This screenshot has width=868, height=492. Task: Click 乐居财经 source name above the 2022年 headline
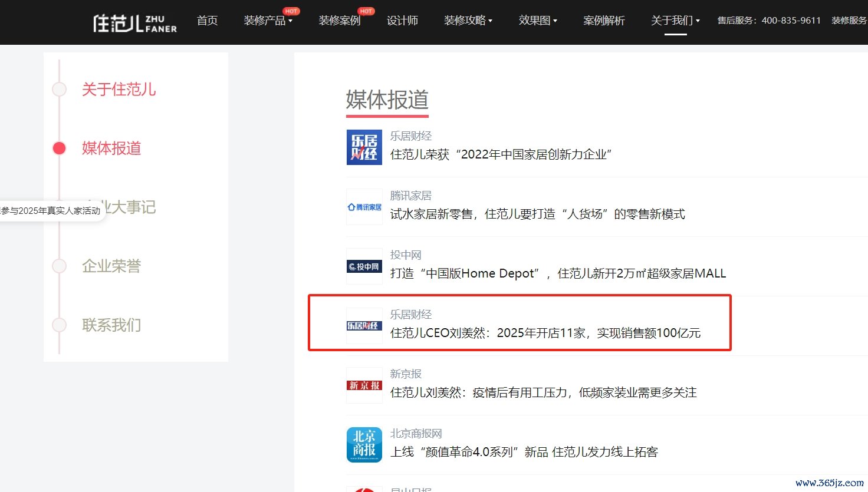click(411, 136)
